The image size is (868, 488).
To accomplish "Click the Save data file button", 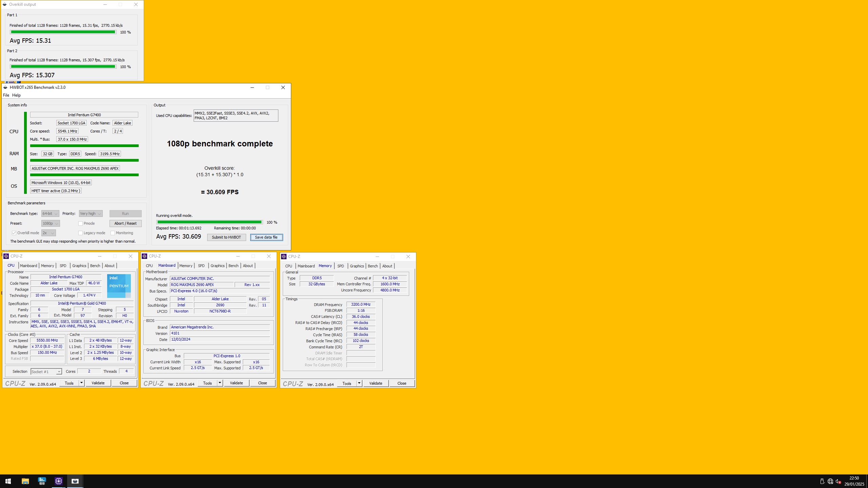I will point(266,237).
